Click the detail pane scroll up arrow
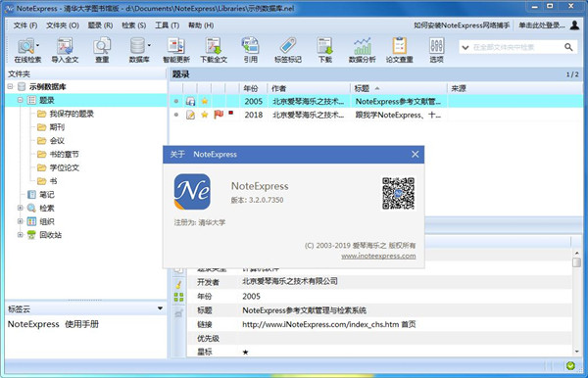 coord(577,253)
